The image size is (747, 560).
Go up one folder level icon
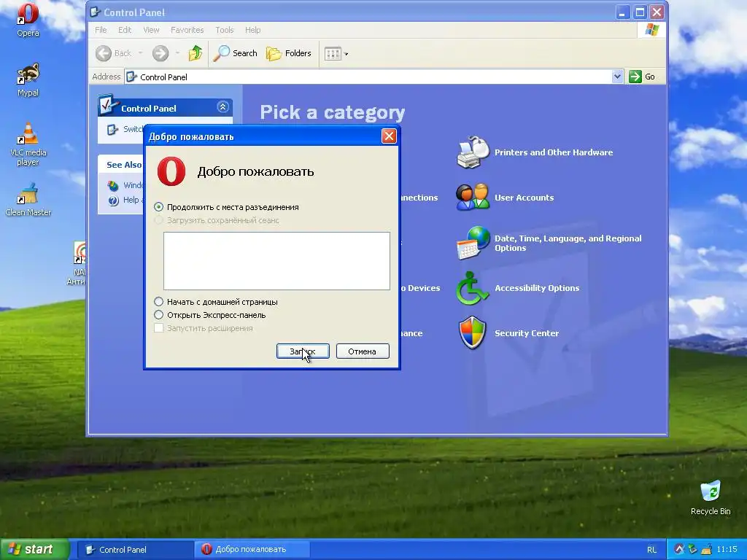tap(196, 53)
